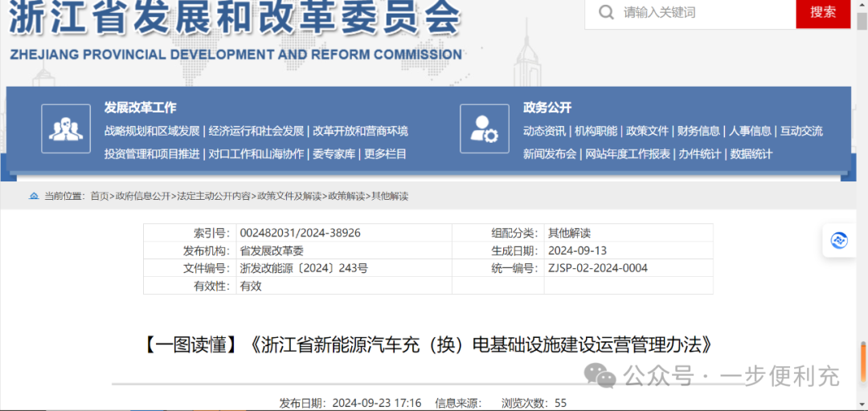The width and height of the screenshot is (868, 411).
Task: Open 互动交流 menu link
Action: (801, 131)
